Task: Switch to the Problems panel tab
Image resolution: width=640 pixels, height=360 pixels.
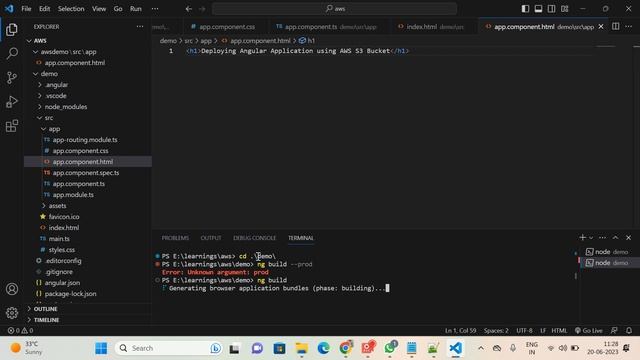Action: coord(175,238)
